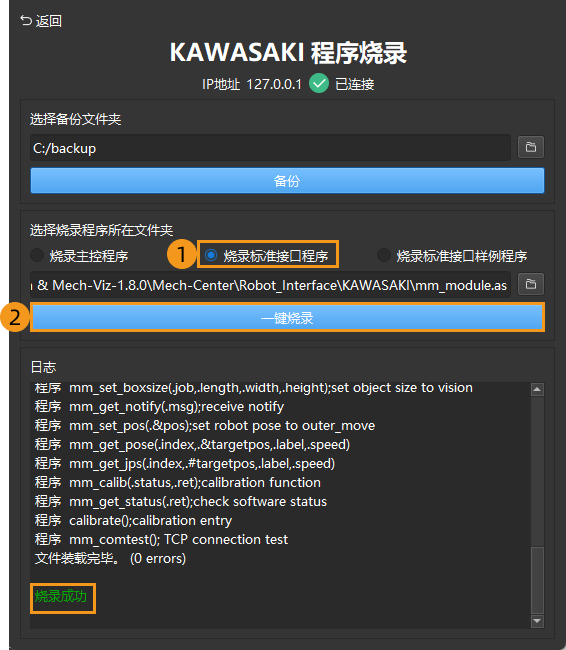Viewport: 566px width, 650px height.
Task: Click the 文件装载完毕 (0 errors) log line
Action: [110, 558]
